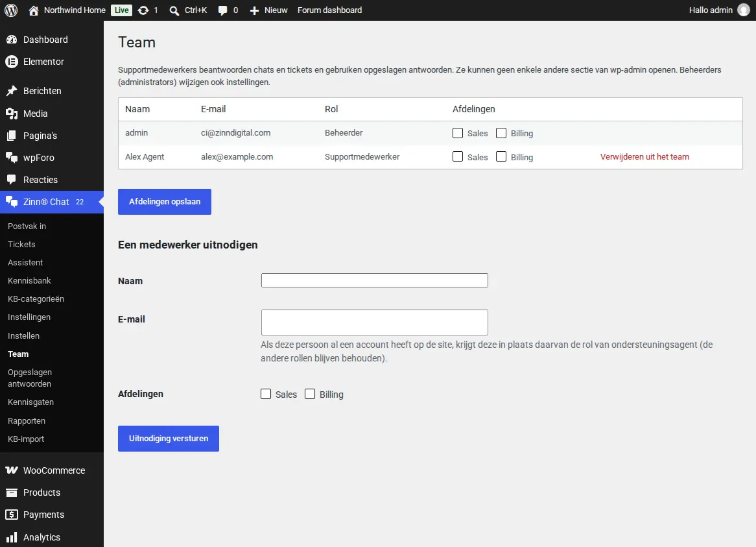Click the Afdelingen opslaan button
The width and height of the screenshot is (756, 547).
pyautogui.click(x=165, y=202)
